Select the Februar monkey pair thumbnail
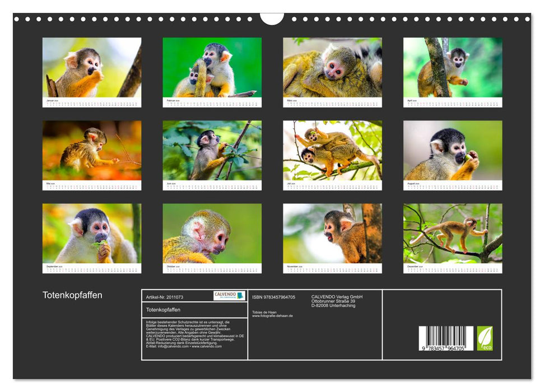The width and height of the screenshot is (544, 392). tap(212, 68)
